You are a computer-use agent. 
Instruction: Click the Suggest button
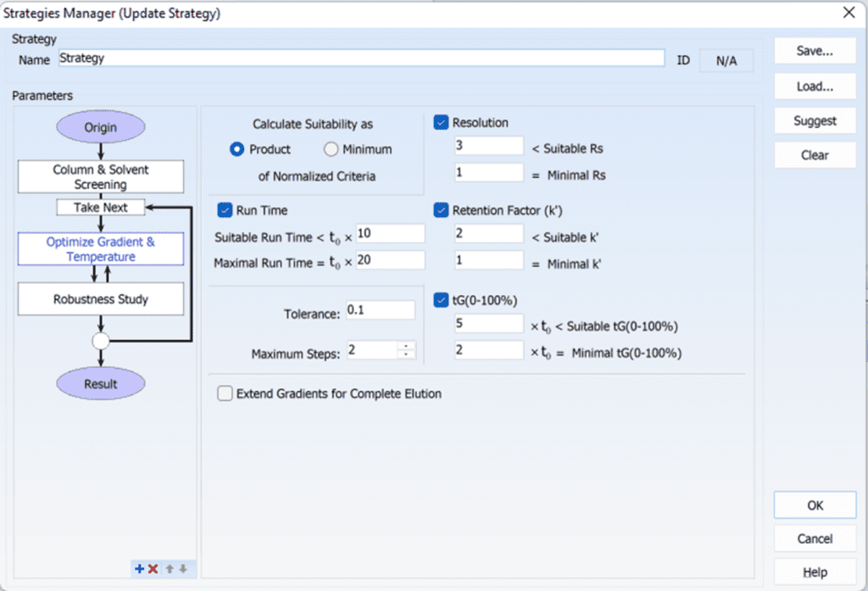coord(814,120)
